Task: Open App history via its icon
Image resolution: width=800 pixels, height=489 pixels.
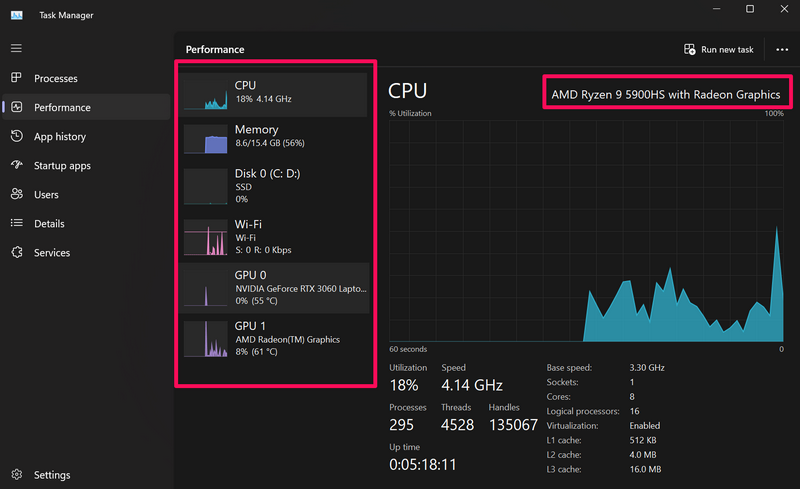Action: [17, 136]
